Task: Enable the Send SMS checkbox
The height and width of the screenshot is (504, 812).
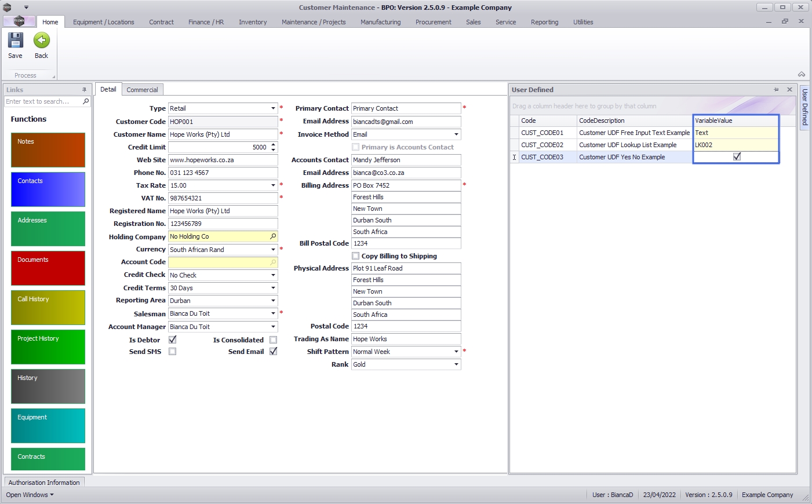Action: 172,352
